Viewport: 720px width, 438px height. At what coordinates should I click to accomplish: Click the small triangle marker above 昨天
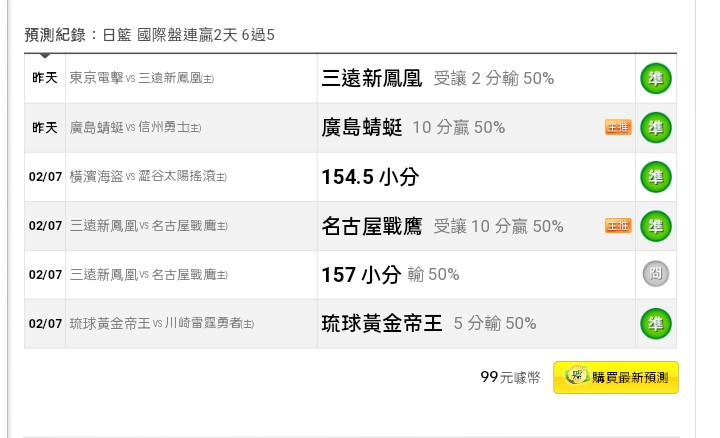coord(45,56)
